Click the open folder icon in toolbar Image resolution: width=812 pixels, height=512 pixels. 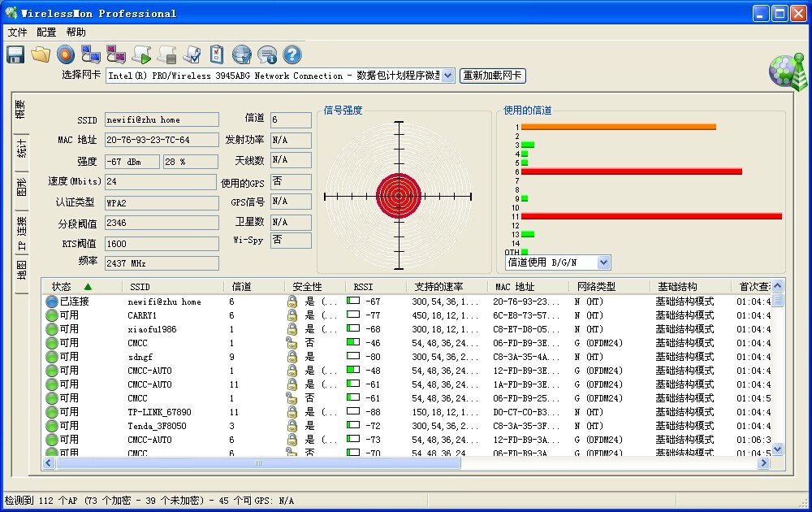[41, 54]
